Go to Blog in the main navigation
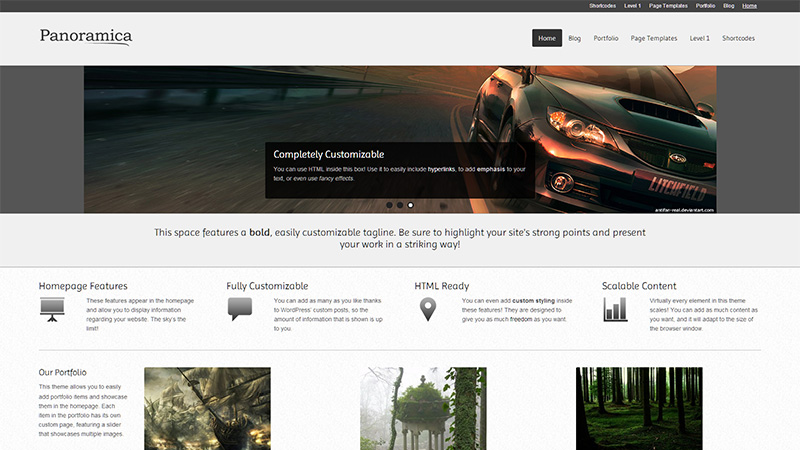800x450 pixels. (574, 39)
